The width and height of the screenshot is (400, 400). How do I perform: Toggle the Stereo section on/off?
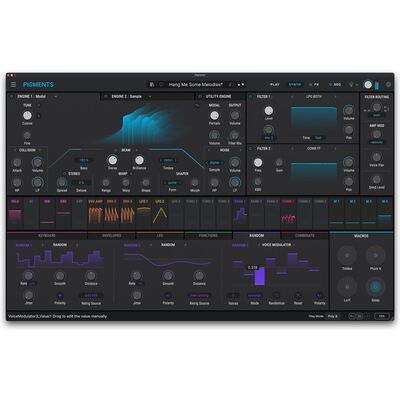[x=65, y=174]
